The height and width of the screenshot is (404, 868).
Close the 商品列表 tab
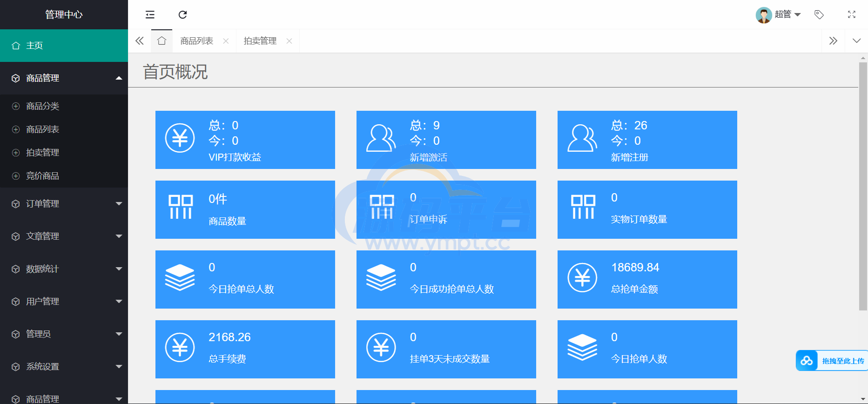coord(226,41)
